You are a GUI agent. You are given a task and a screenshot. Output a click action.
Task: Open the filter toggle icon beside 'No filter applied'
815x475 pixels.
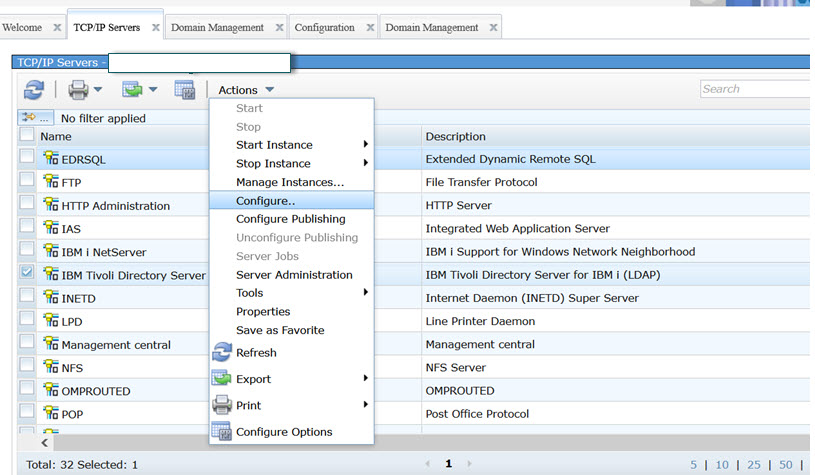tap(35, 118)
